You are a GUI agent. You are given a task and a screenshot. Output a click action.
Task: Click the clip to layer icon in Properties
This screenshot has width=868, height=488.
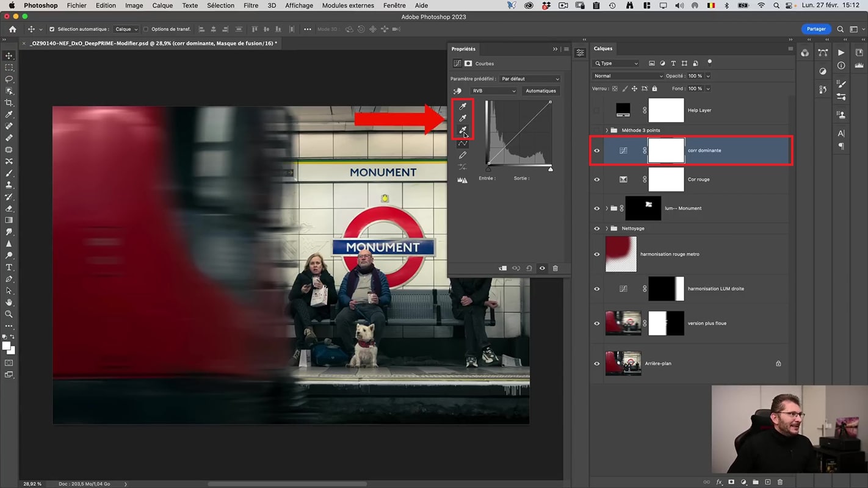[x=502, y=268]
